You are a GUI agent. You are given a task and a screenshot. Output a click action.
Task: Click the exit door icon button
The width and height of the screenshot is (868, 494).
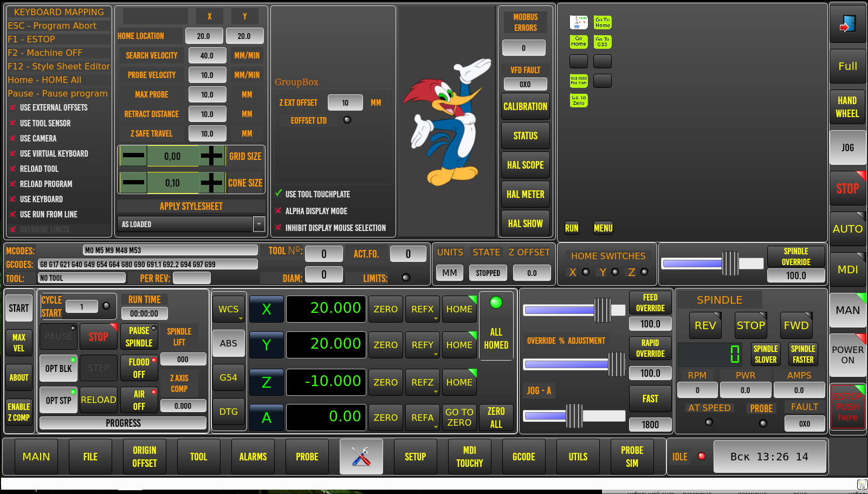pyautogui.click(x=847, y=24)
